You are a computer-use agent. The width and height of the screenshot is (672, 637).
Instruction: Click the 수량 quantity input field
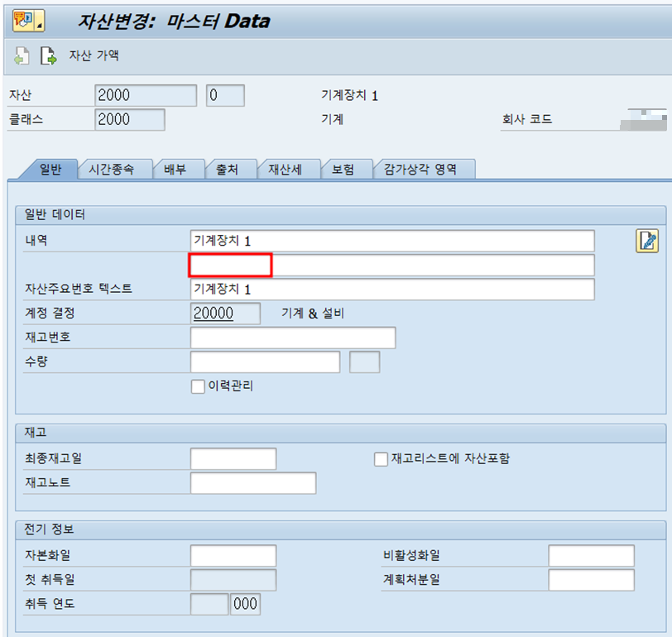[265, 362]
